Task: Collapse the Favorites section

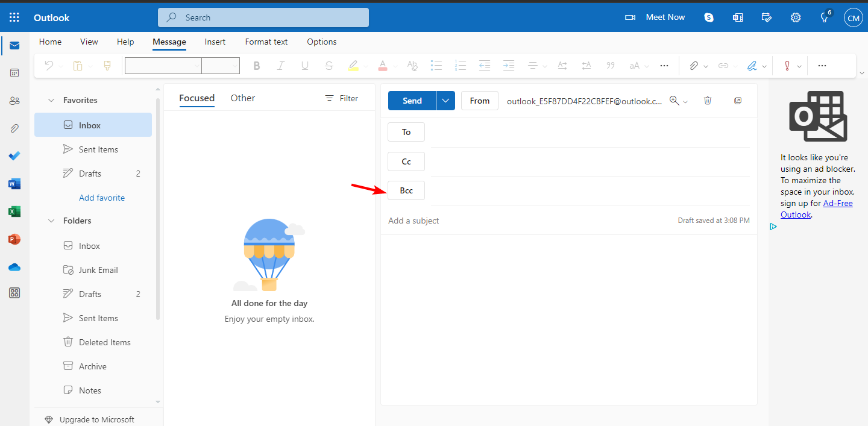Action: 51,100
